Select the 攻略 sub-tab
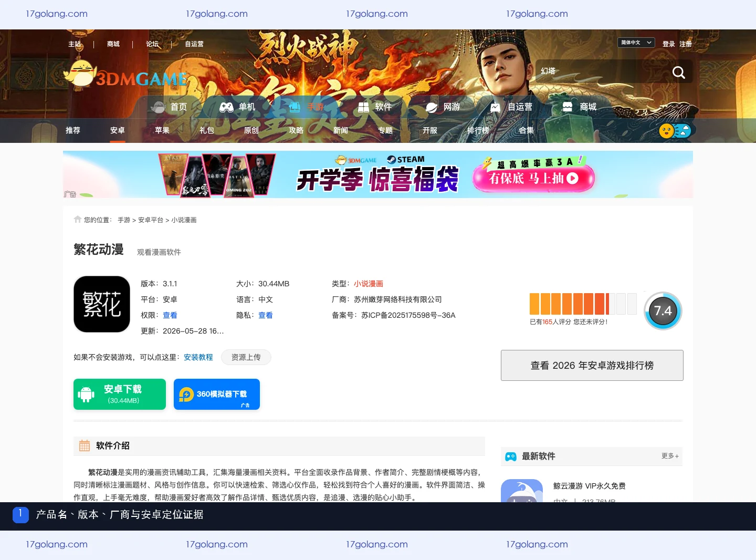 pyautogui.click(x=296, y=130)
